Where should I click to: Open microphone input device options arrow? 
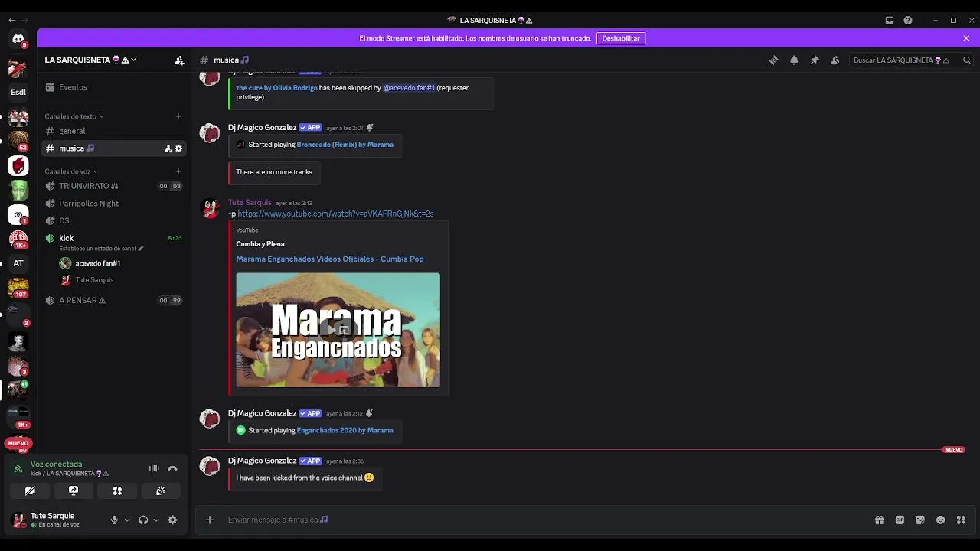(127, 520)
